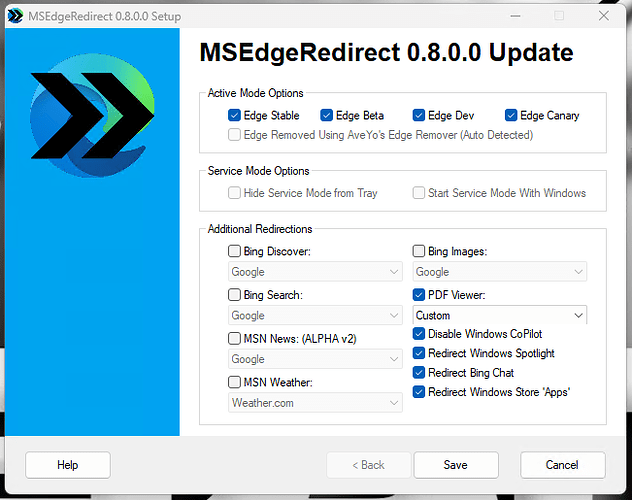Screen dimensions: 632x500
Task: Enable the Bing Search redirection checkbox
Action: click(234, 296)
